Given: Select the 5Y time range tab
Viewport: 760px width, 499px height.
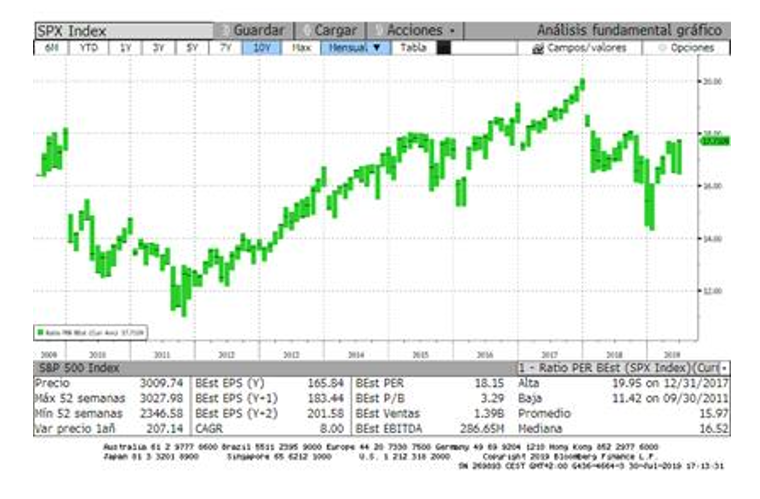Looking at the screenshot, I should [x=192, y=48].
